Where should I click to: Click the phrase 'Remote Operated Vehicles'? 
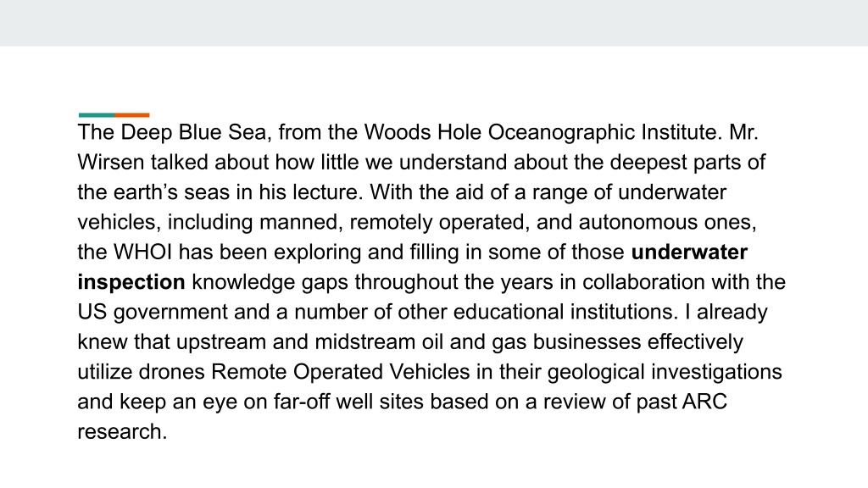(x=341, y=372)
